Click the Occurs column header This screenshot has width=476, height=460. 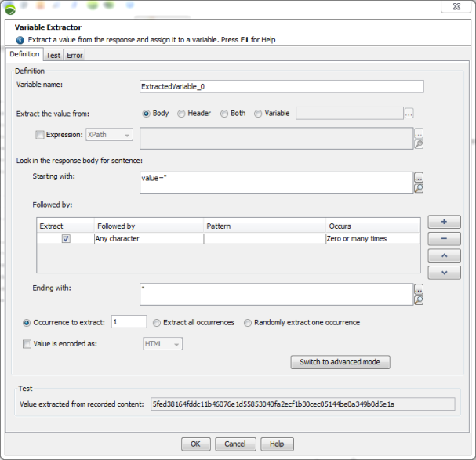click(372, 226)
